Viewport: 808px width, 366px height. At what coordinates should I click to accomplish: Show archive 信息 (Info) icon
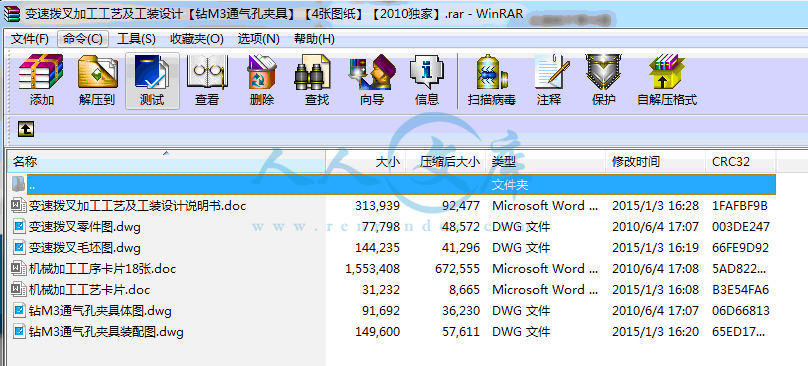click(x=427, y=73)
